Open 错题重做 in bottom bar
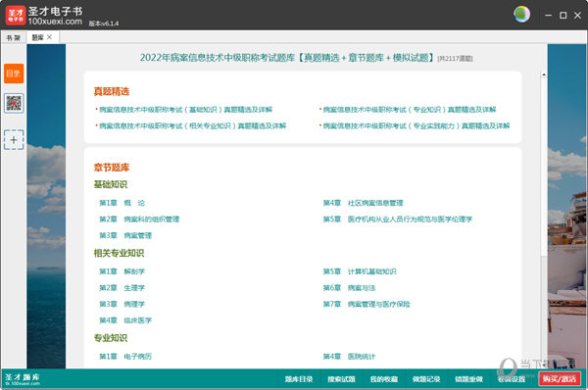 coord(468,379)
